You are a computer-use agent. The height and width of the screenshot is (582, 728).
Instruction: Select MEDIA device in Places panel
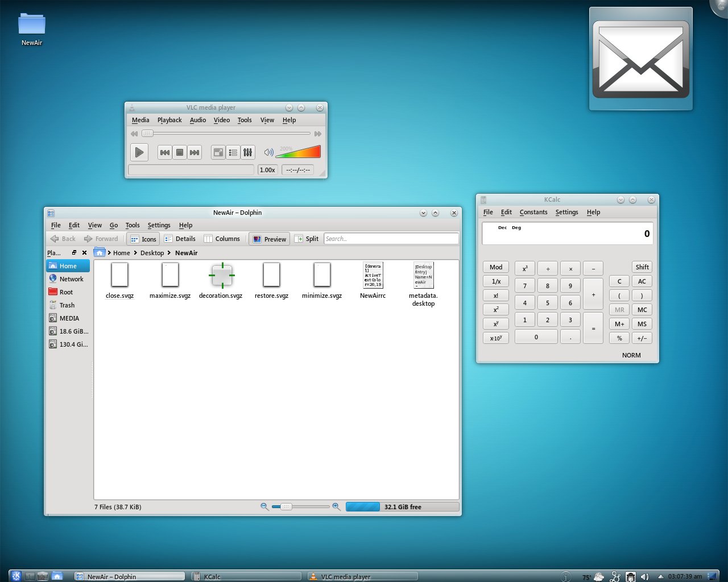(x=68, y=318)
